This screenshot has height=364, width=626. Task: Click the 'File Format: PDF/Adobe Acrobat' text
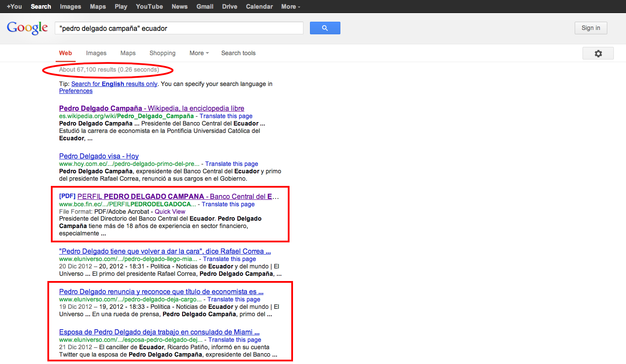click(x=104, y=212)
